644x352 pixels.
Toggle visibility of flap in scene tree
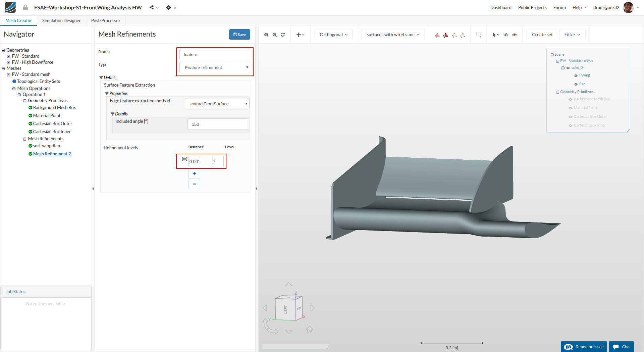point(576,84)
